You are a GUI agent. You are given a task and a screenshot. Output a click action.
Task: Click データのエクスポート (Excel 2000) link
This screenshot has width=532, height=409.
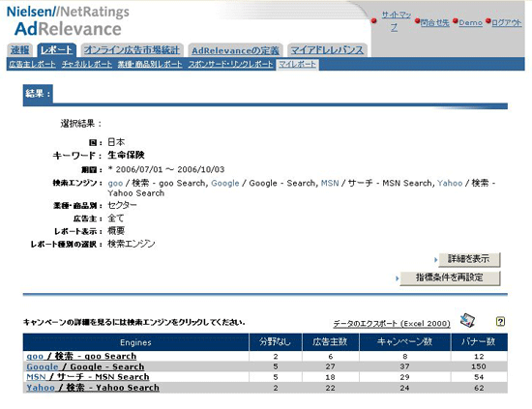click(392, 324)
